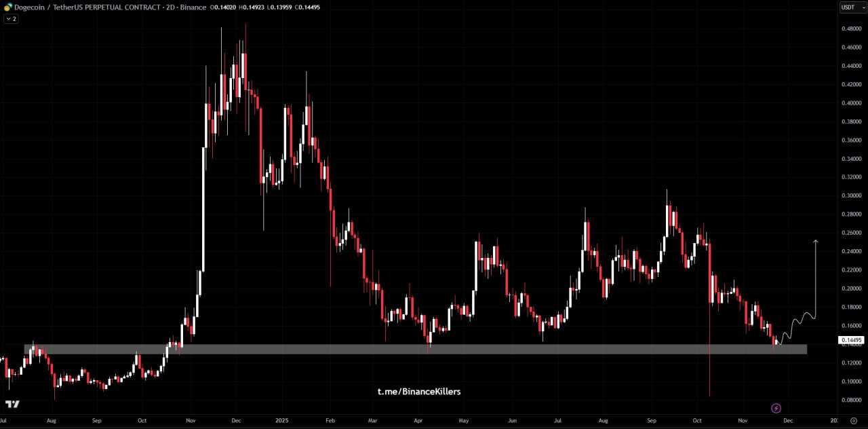Click the Dec label at right of time axis
This screenshot has height=429, width=868.
point(788,421)
